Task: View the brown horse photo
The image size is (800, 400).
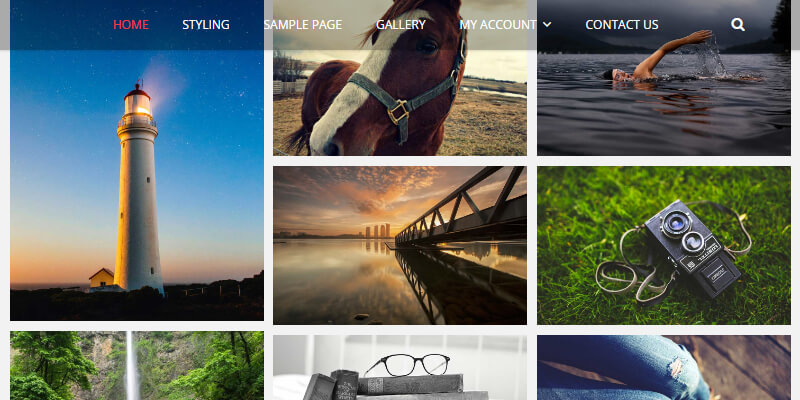Action: (x=399, y=78)
